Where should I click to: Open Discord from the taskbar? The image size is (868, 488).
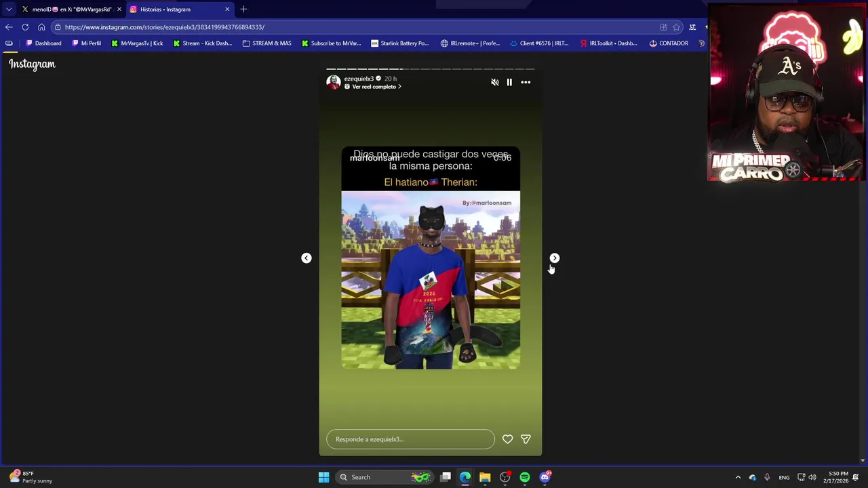545,477
